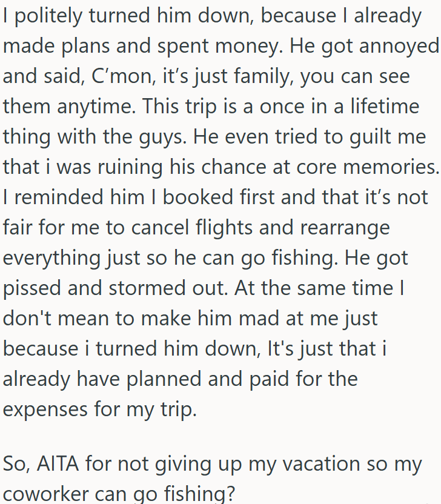Click the word "guilt"
The height and width of the screenshot is (504, 441).
point(371,138)
